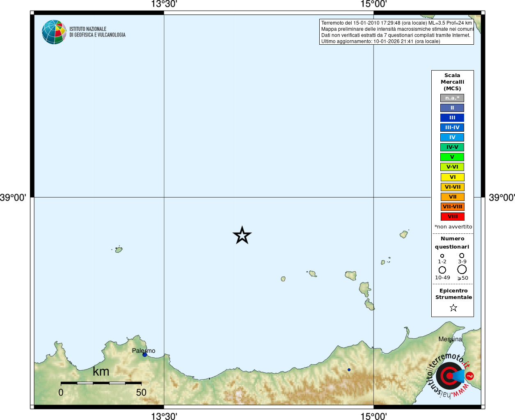Click the VI-VII legend swatch
Viewport: 515px width, 420px height.
pos(453,187)
